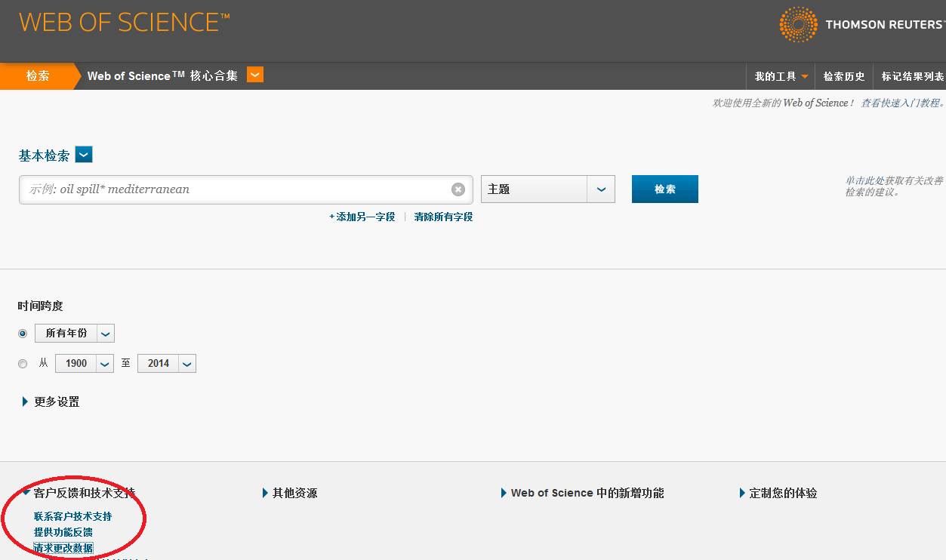Collapse the 客户反馈和技术支持 section

79,493
